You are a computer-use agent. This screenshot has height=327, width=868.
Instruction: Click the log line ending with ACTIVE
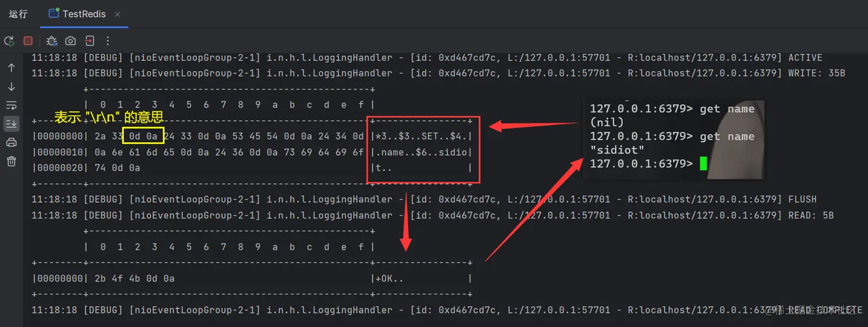[x=427, y=57]
